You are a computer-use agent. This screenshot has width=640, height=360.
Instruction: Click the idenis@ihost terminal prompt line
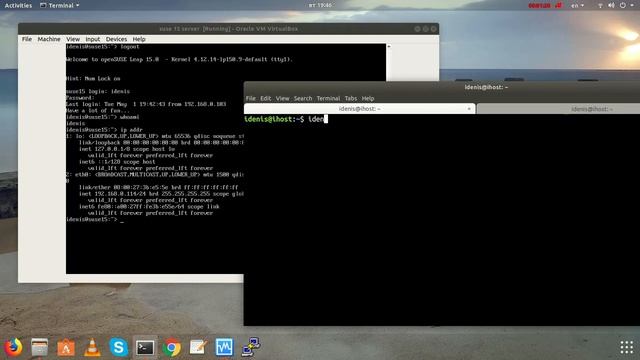[286, 119]
